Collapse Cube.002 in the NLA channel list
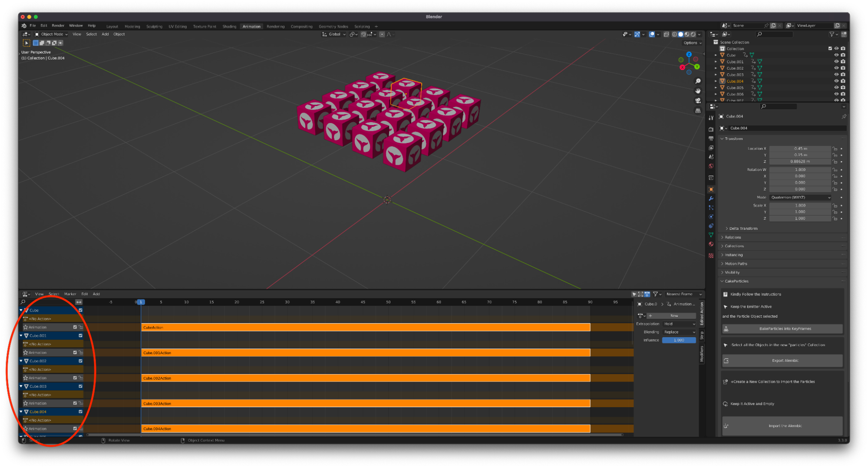The height and width of the screenshot is (468, 868). [21, 361]
